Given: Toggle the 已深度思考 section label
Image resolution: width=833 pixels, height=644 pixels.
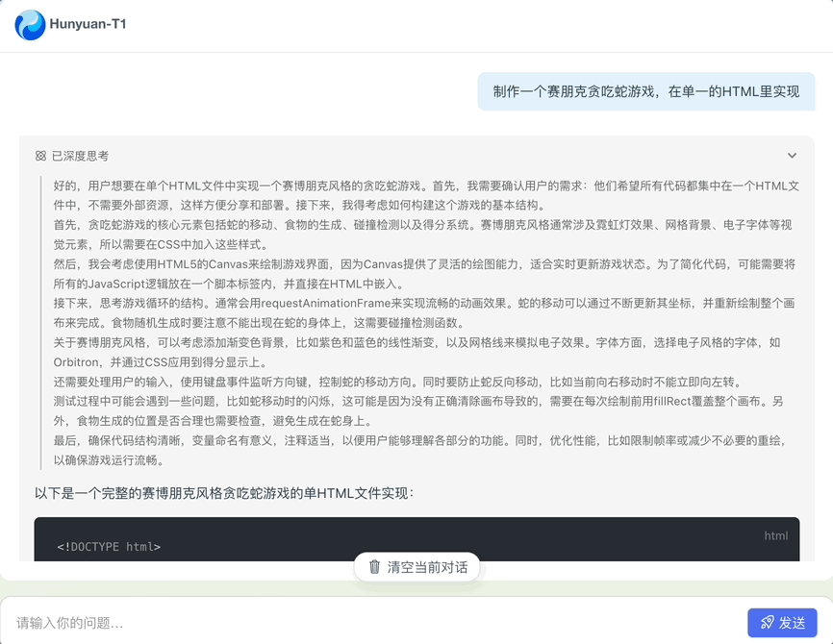Looking at the screenshot, I should pyautogui.click(x=80, y=156).
